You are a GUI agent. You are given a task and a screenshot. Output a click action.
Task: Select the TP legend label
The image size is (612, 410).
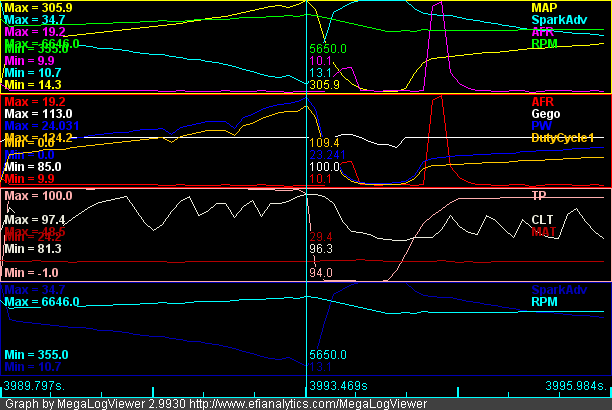[x=540, y=196]
